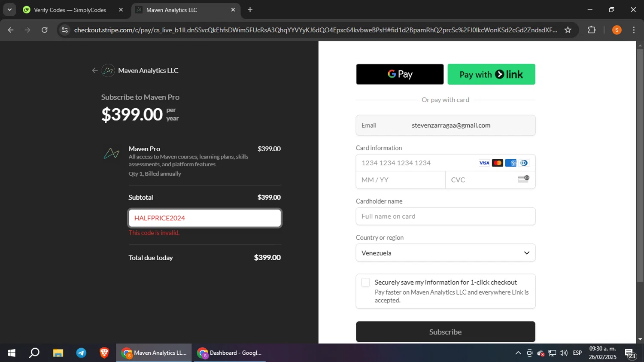
Task: Click the Subscribe button
Action: [x=446, y=332]
